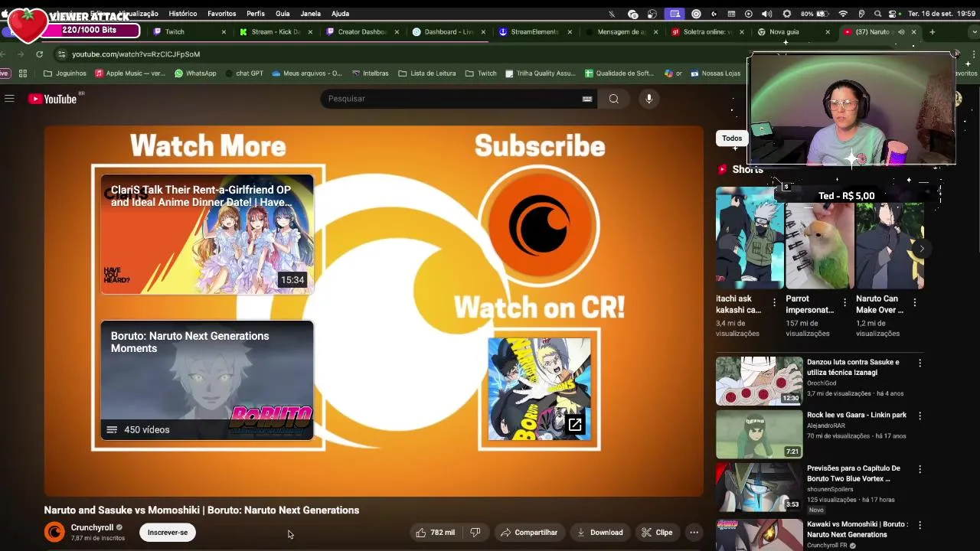Close the Nova guia tab
The width and height of the screenshot is (980, 551).
[828, 32]
